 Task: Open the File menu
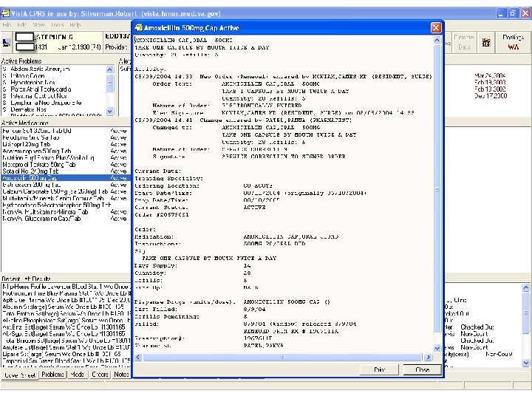click(x=7, y=24)
